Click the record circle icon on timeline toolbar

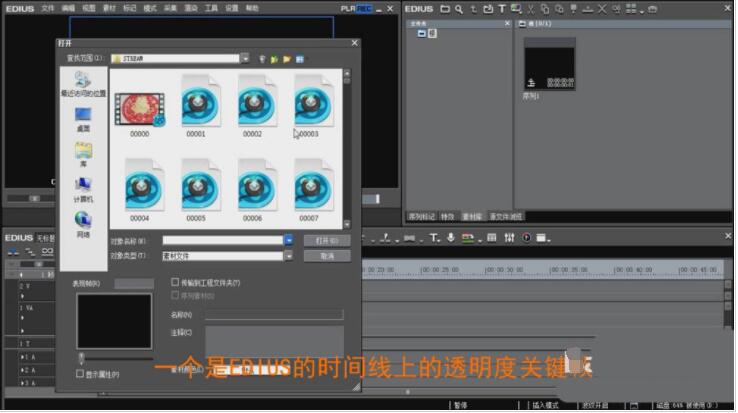pos(526,238)
